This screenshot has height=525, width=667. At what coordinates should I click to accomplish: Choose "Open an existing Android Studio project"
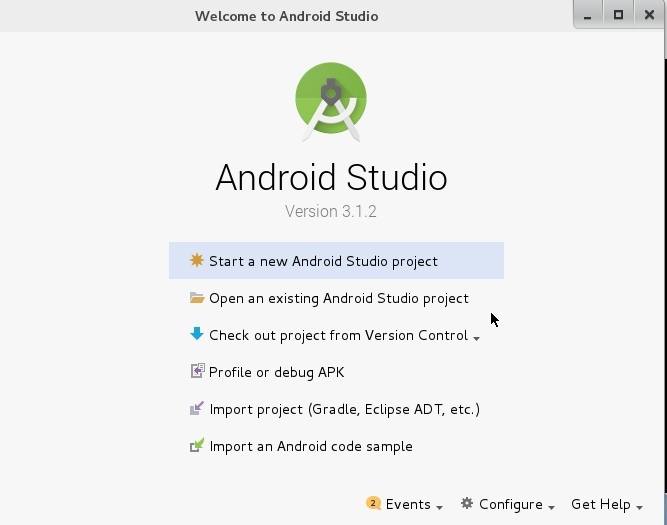click(338, 298)
